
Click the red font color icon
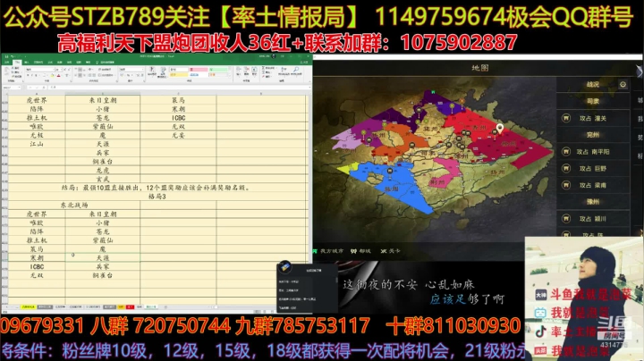pos(58,75)
